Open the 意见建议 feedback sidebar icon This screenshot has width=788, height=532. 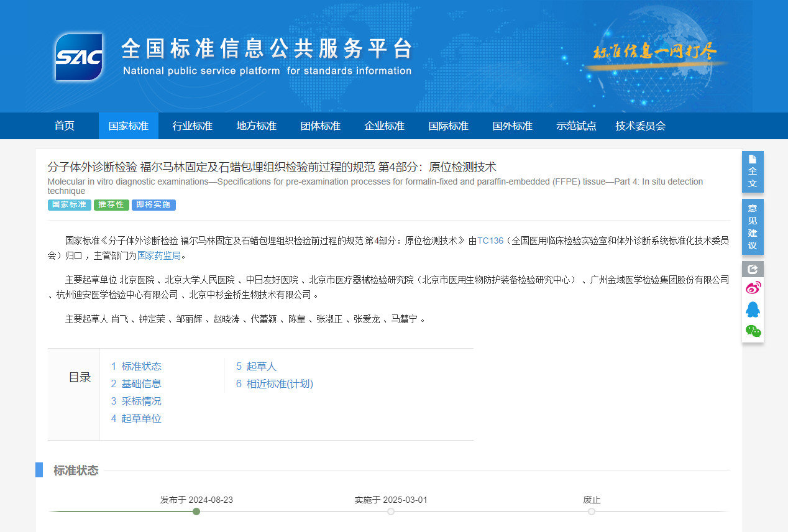752,227
